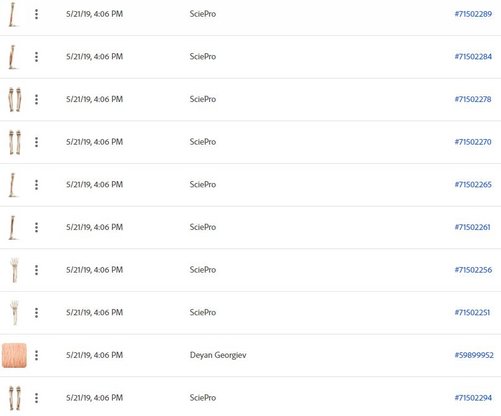This screenshot has width=501, height=416.
Task: Open three-dot menu for asset #71502270
Action: 36,142
